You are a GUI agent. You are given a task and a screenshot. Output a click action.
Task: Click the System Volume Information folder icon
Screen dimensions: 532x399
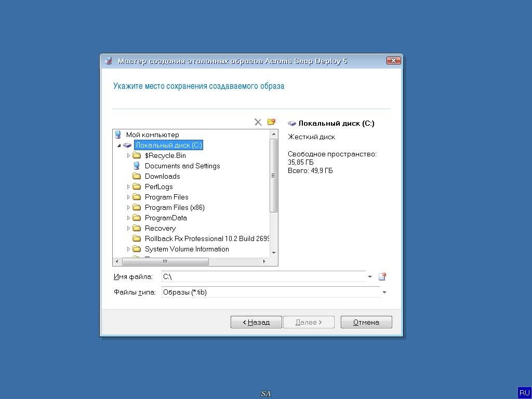[x=137, y=249]
